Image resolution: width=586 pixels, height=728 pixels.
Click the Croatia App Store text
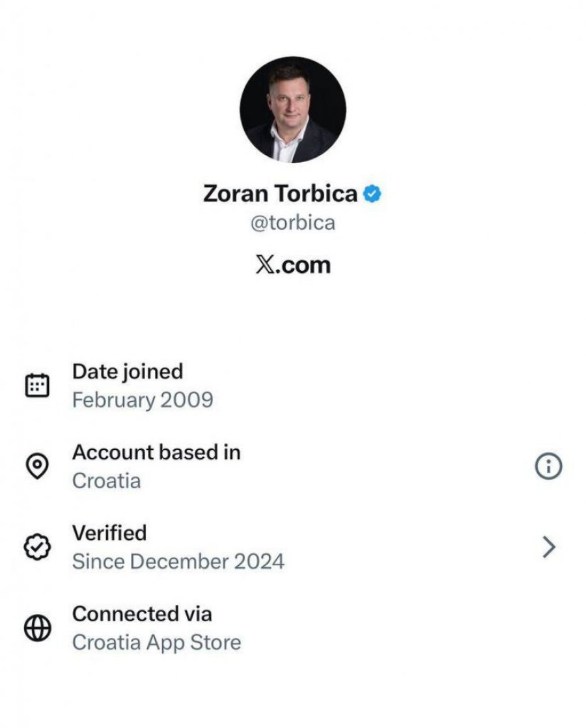point(157,643)
